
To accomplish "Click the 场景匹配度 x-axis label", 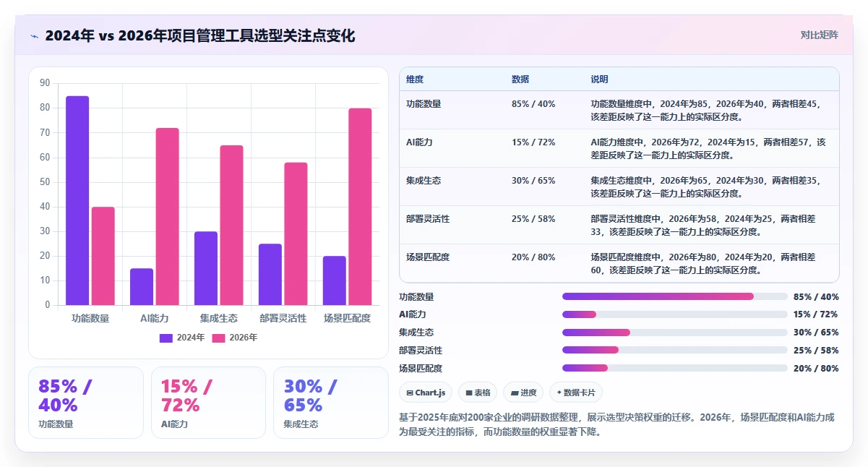I will tap(348, 318).
